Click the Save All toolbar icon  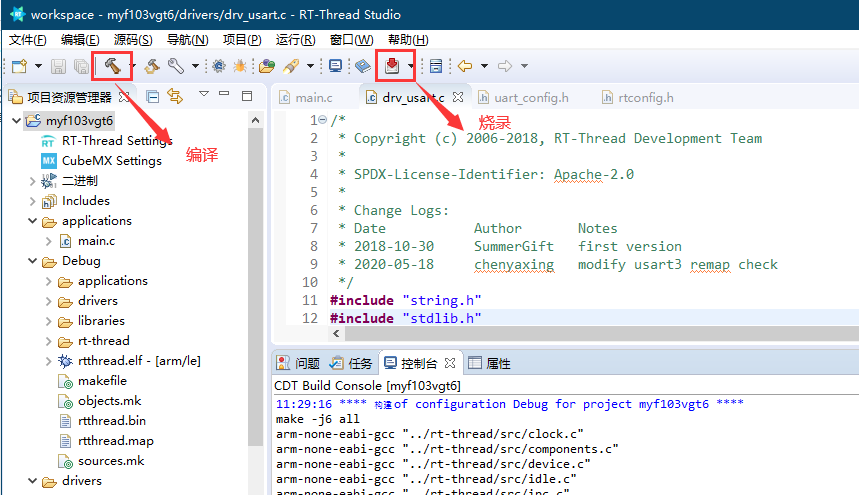click(81, 66)
